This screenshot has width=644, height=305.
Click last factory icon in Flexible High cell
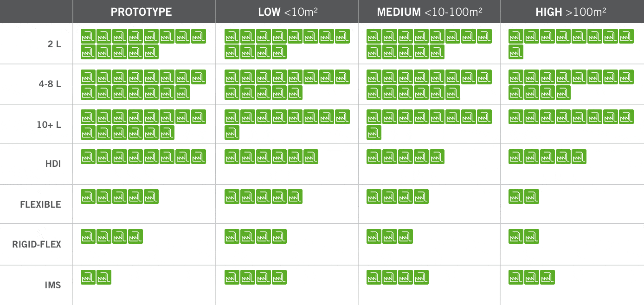532,197
